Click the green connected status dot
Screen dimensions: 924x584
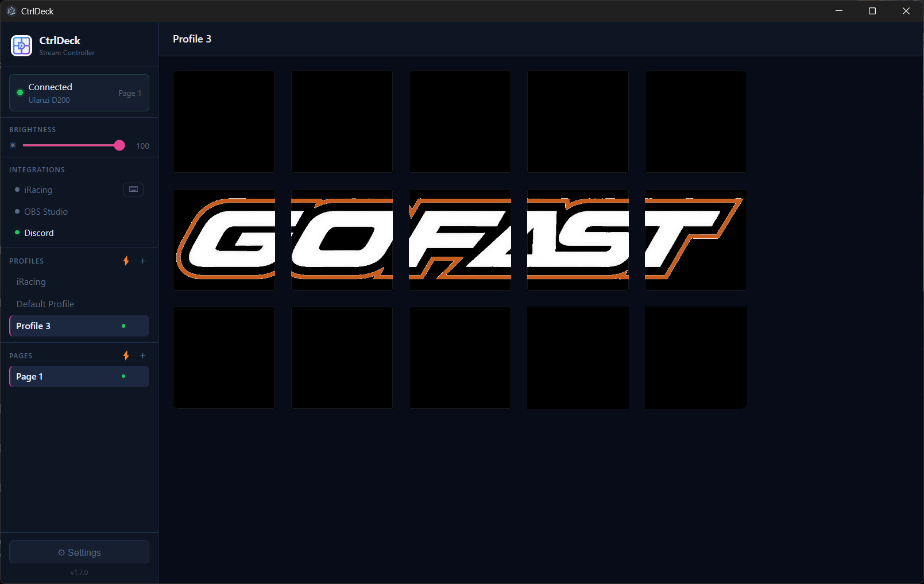[x=20, y=92]
